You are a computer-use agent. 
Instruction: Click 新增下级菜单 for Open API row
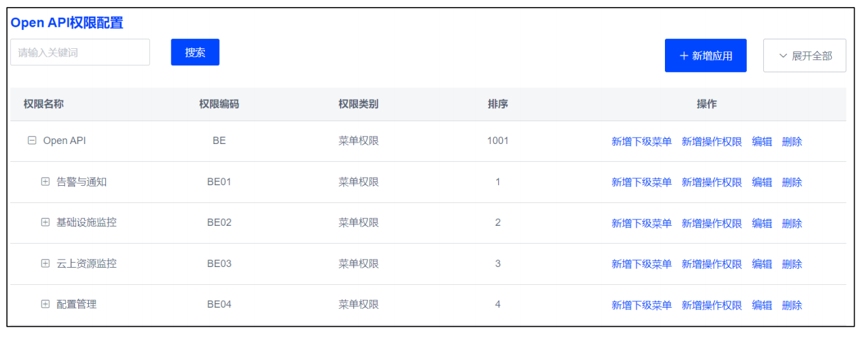point(641,141)
